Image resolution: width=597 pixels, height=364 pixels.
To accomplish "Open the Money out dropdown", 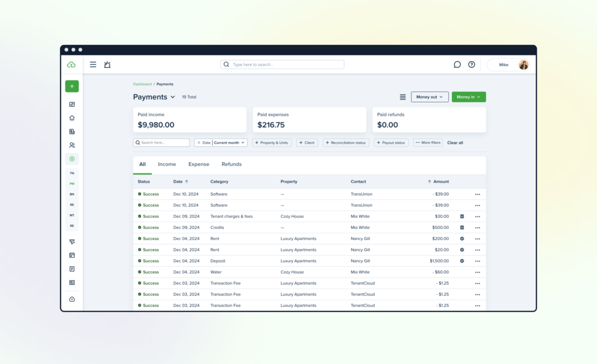I will (430, 97).
